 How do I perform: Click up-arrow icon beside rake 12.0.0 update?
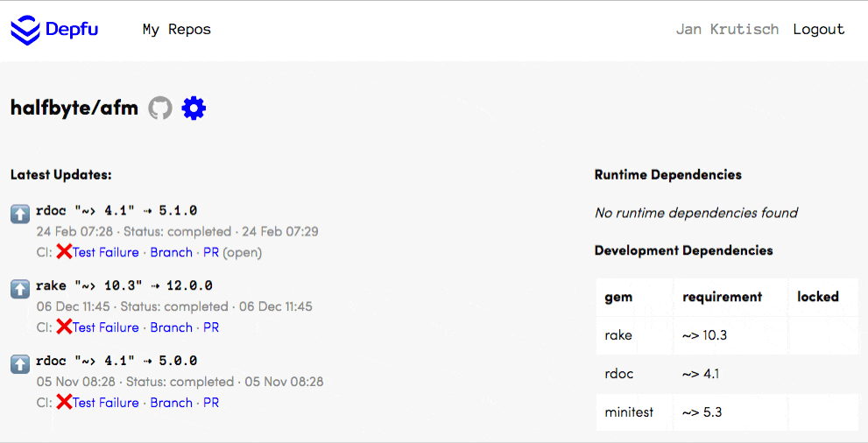point(20,288)
